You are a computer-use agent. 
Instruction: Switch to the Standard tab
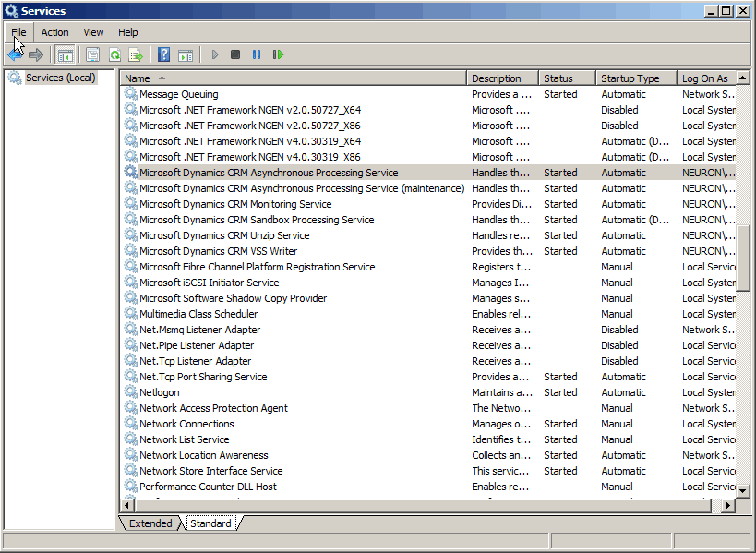pos(210,523)
